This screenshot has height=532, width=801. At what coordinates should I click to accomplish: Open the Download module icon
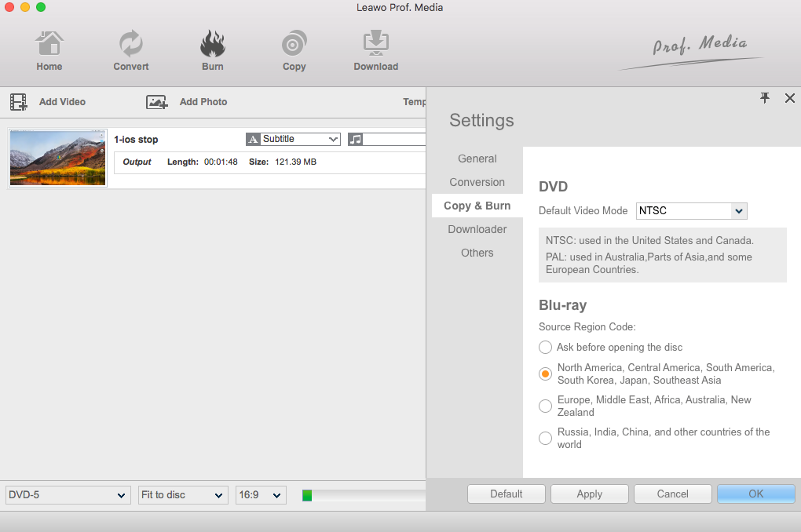(375, 44)
